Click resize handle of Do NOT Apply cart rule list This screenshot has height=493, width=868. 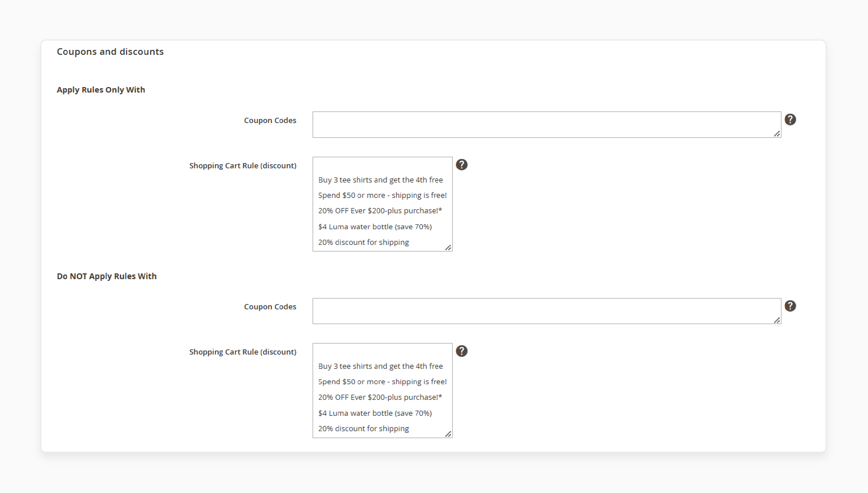pyautogui.click(x=448, y=434)
